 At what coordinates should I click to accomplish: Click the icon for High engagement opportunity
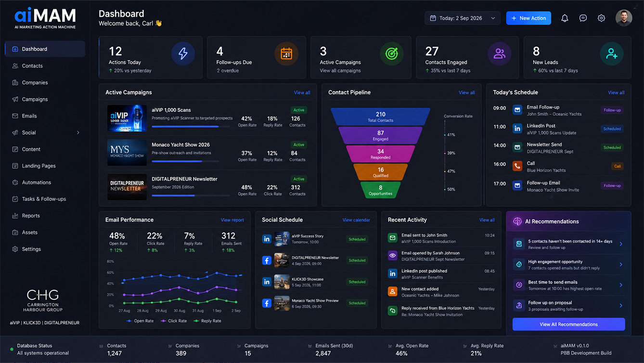pyautogui.click(x=519, y=264)
